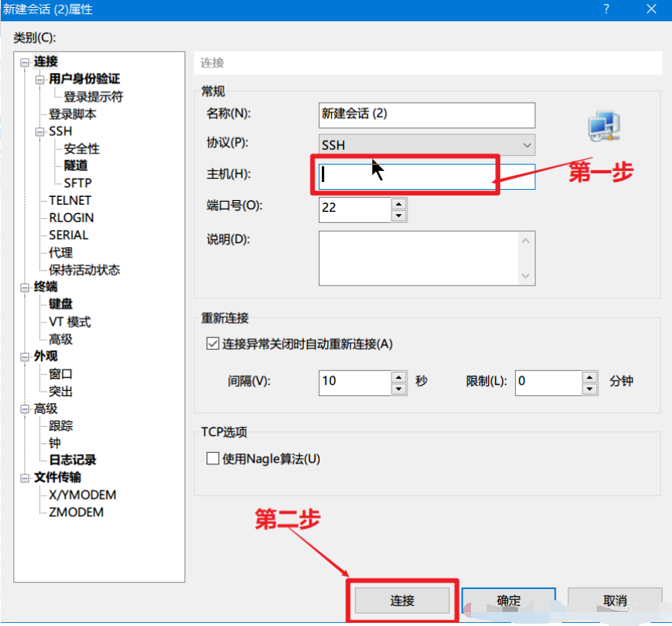
Task: Click the session computer icon
Action: (x=604, y=126)
